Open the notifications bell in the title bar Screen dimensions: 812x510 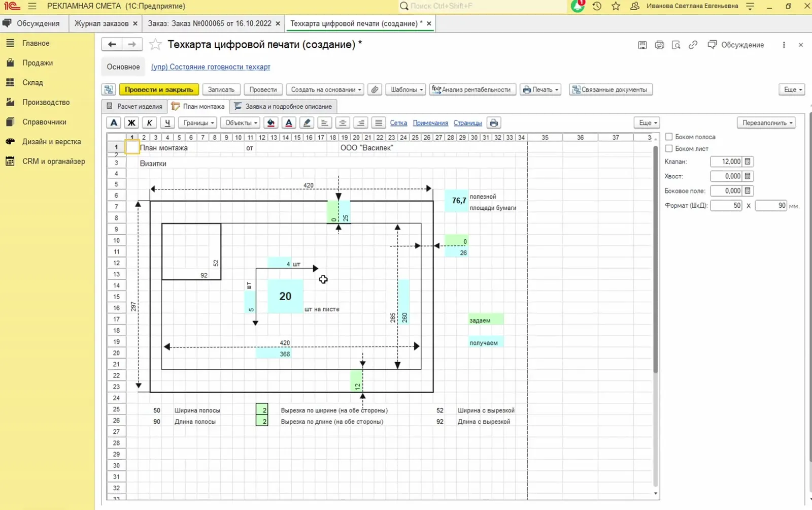tap(578, 6)
